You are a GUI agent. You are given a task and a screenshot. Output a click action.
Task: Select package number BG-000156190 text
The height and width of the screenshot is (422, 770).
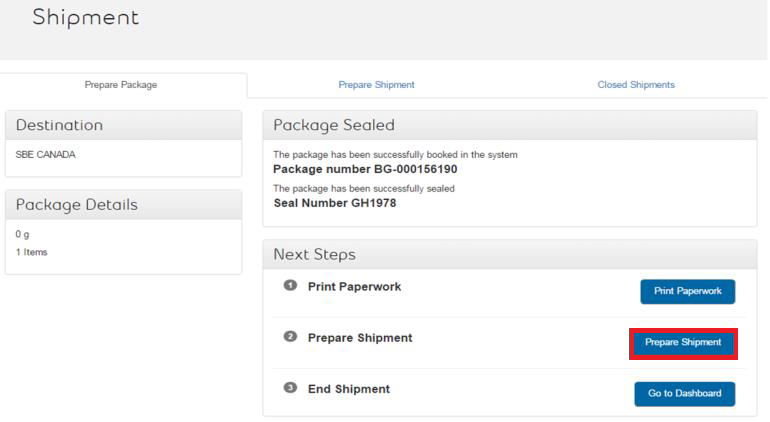(365, 169)
